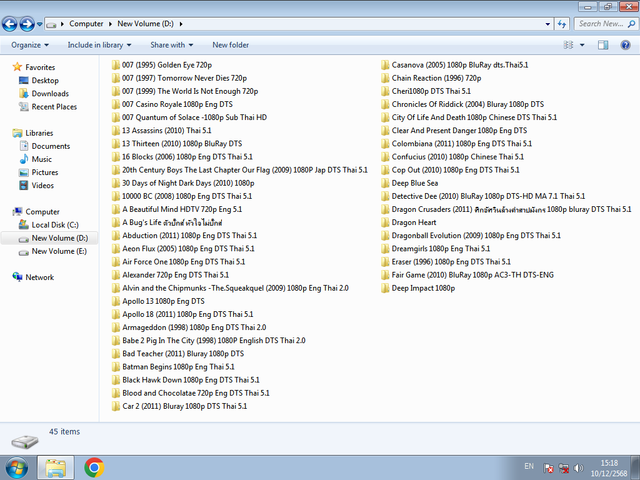This screenshot has width=640, height=480.
Task: Open recent locations dropdown beside Forward button
Action: 40,24
